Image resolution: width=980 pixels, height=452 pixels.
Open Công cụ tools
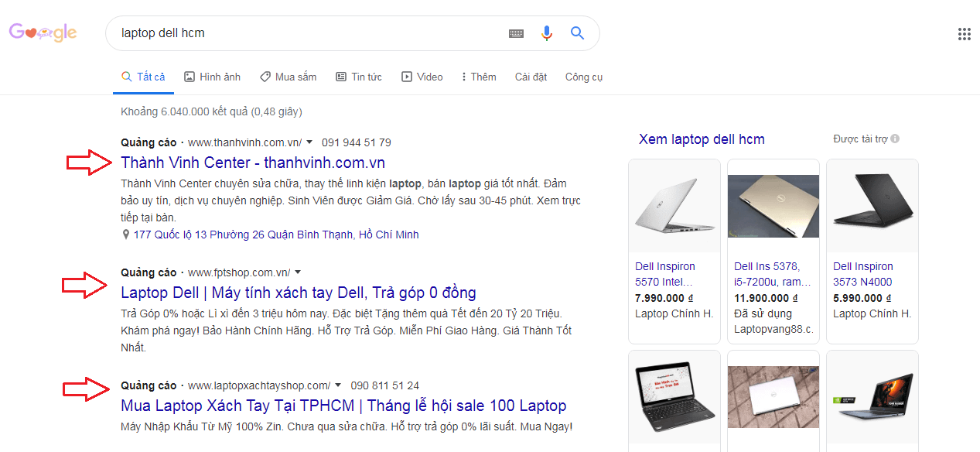tap(584, 77)
